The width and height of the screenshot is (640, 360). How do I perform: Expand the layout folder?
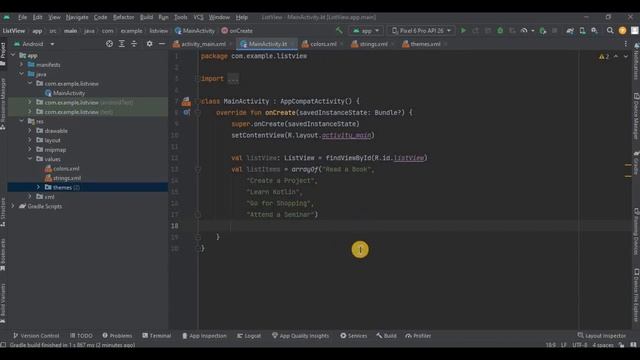(x=30, y=140)
